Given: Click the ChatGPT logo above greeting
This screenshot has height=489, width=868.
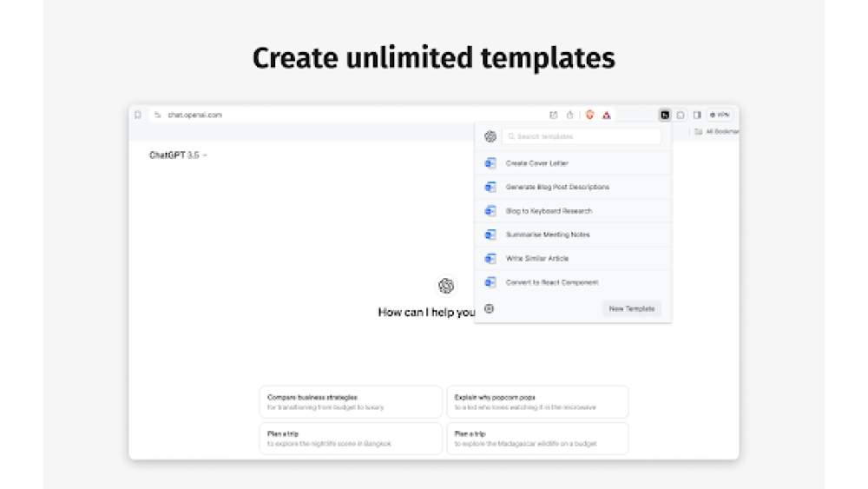Looking at the screenshot, I should click(x=446, y=286).
